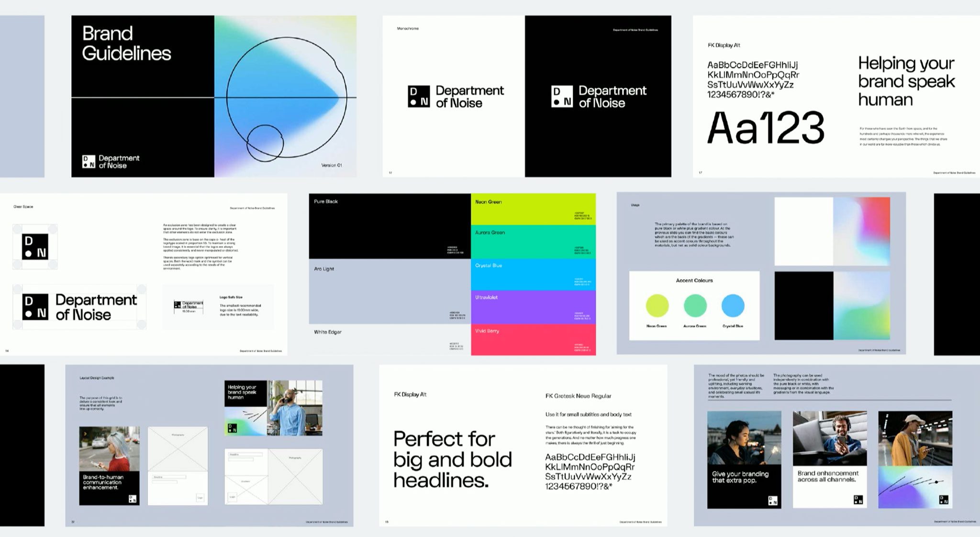980x537 pixels.
Task: Click the Aurora Green accent colour circle
Action: coord(695,305)
